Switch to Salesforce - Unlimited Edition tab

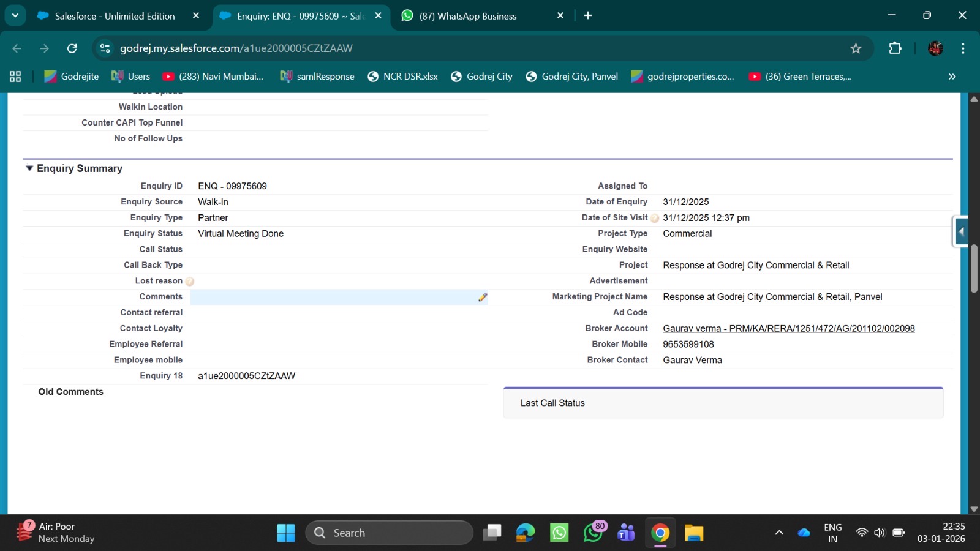(115, 16)
